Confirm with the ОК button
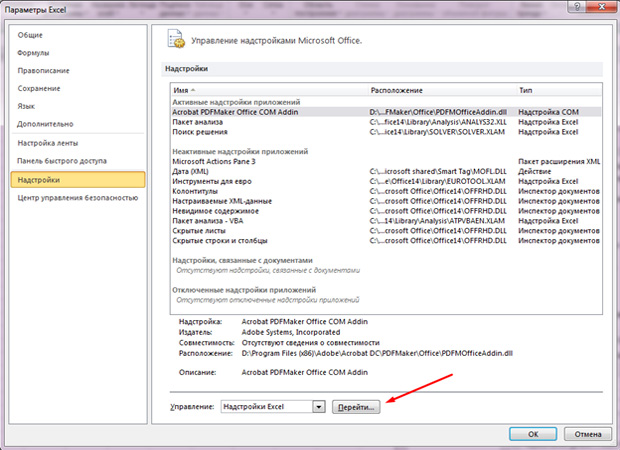Viewport: 620px width, 450px height. 533,434
